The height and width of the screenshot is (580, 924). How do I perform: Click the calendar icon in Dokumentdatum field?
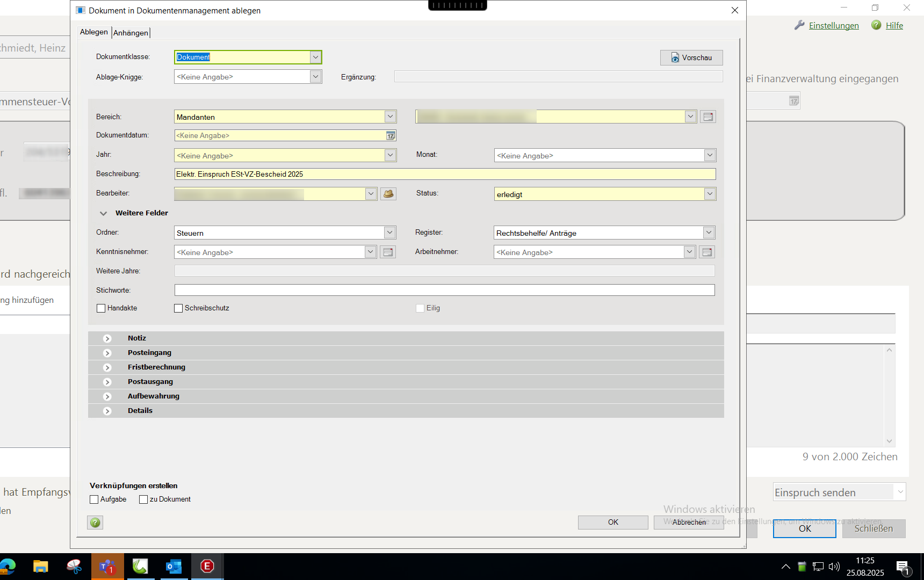click(x=391, y=136)
